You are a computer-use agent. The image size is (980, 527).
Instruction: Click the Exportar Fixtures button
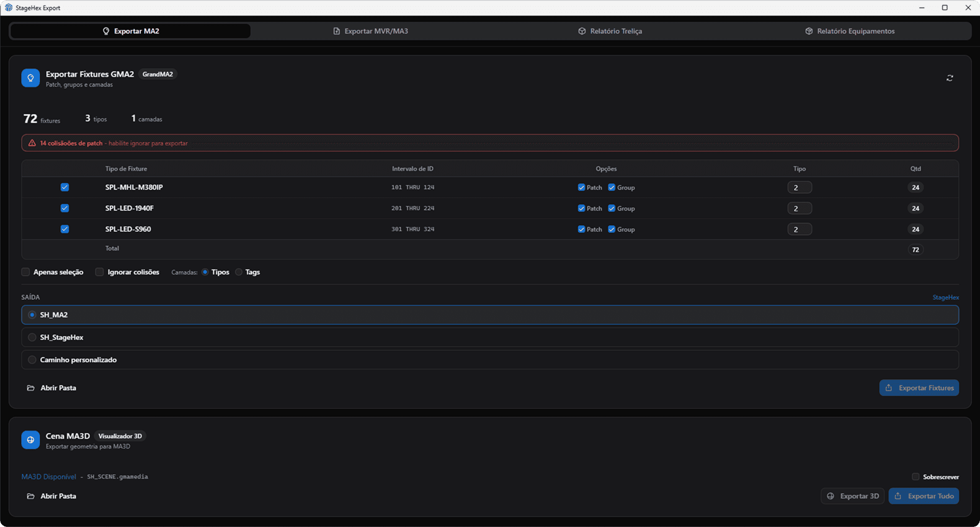coord(919,388)
